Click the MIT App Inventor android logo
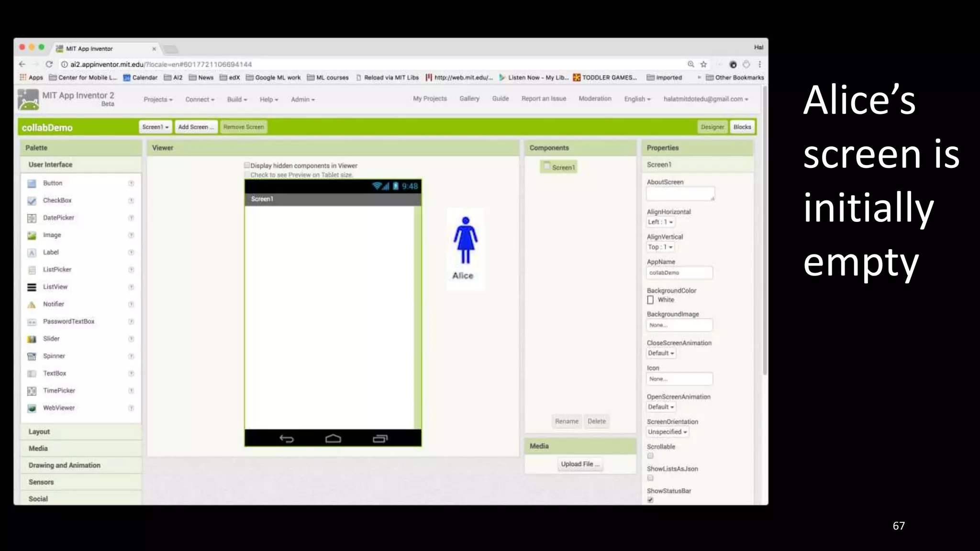This screenshot has height=551, width=980. coord(28,99)
